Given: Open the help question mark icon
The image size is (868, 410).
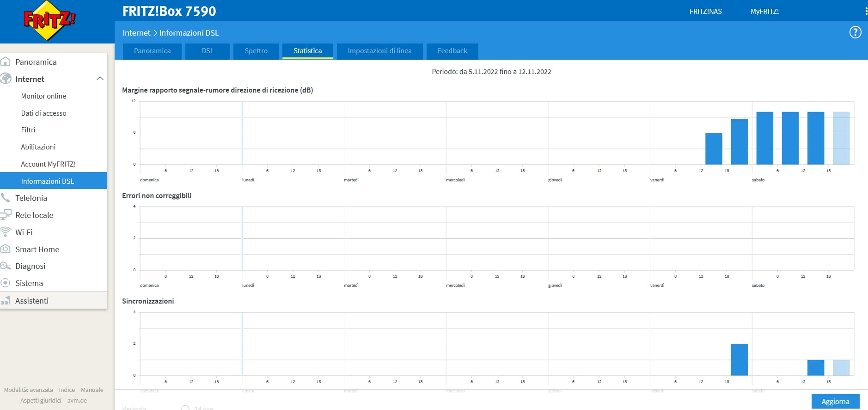Looking at the screenshot, I should pos(855,32).
